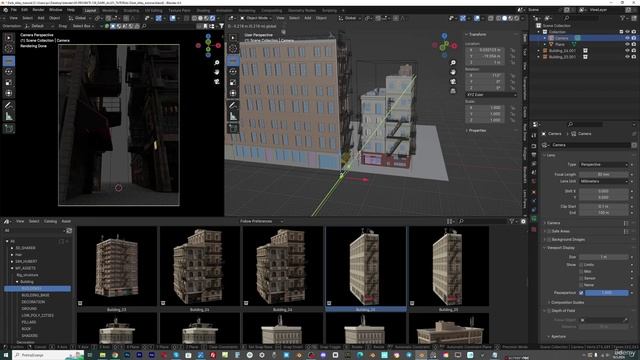Select the Plane object in the outliner
Screen dimensions: 640x360
coord(560,44)
